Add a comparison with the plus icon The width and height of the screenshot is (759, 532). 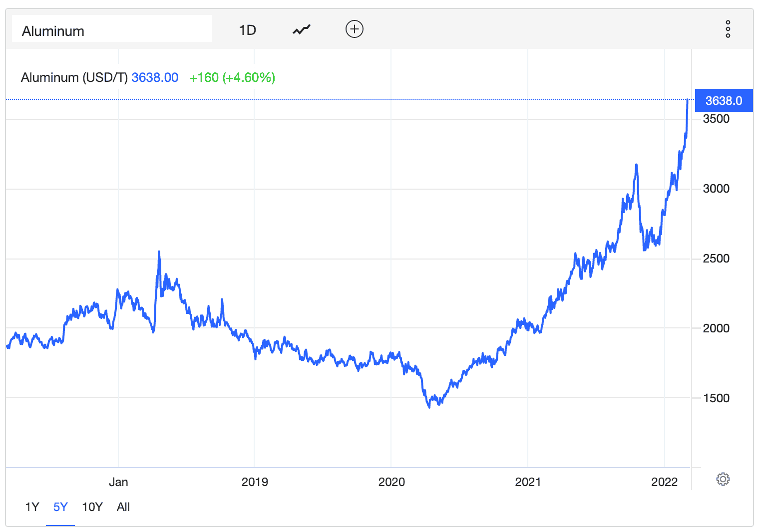pos(355,29)
